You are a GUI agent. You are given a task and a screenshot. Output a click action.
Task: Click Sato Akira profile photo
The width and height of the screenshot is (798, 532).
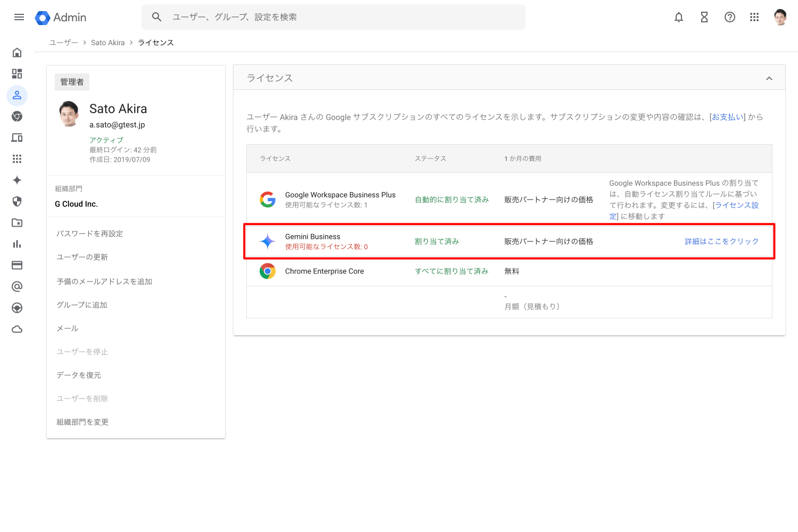(x=70, y=113)
